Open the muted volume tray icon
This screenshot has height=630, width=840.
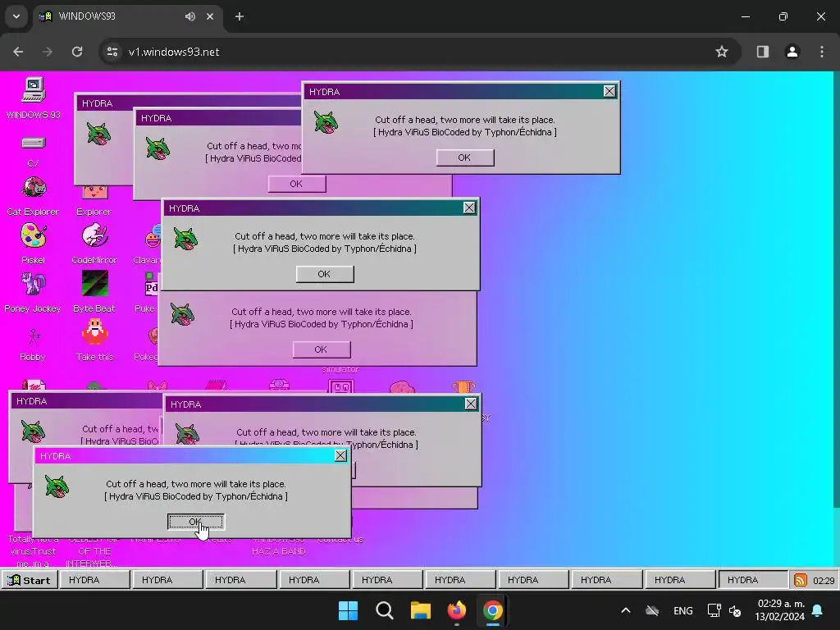(x=735, y=610)
